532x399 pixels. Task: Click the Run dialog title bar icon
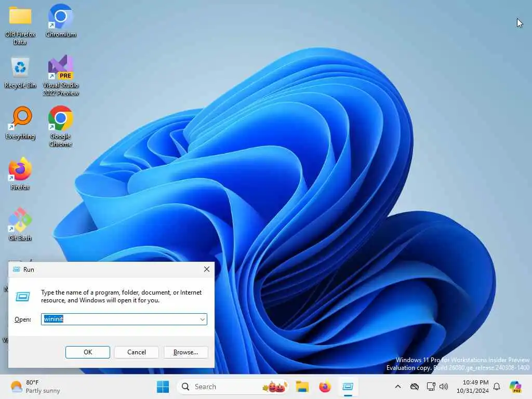(x=16, y=270)
